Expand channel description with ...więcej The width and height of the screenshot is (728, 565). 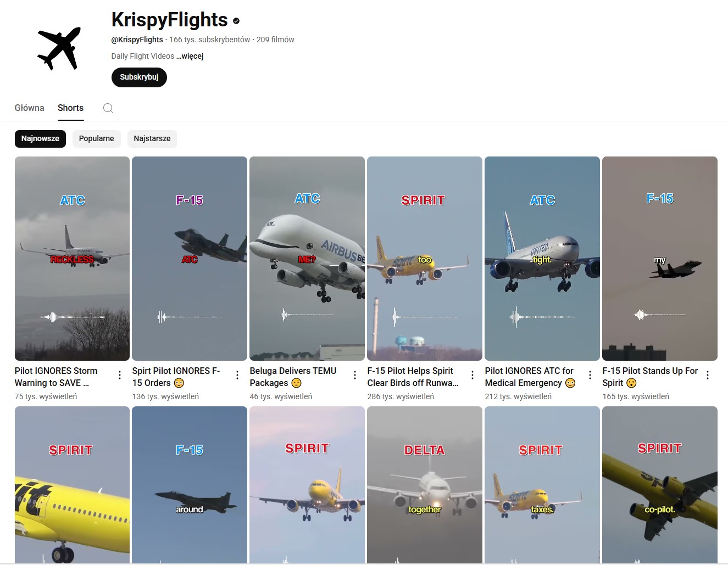point(190,56)
